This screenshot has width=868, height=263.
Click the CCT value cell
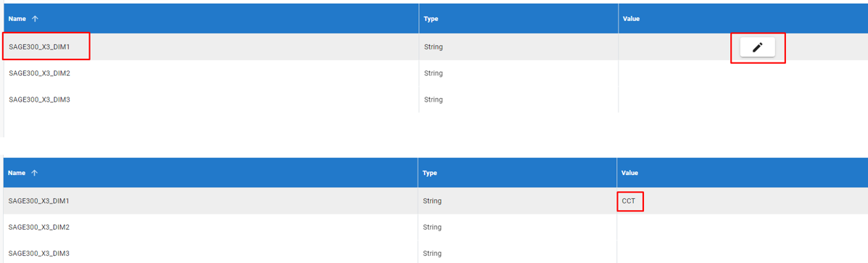point(629,201)
